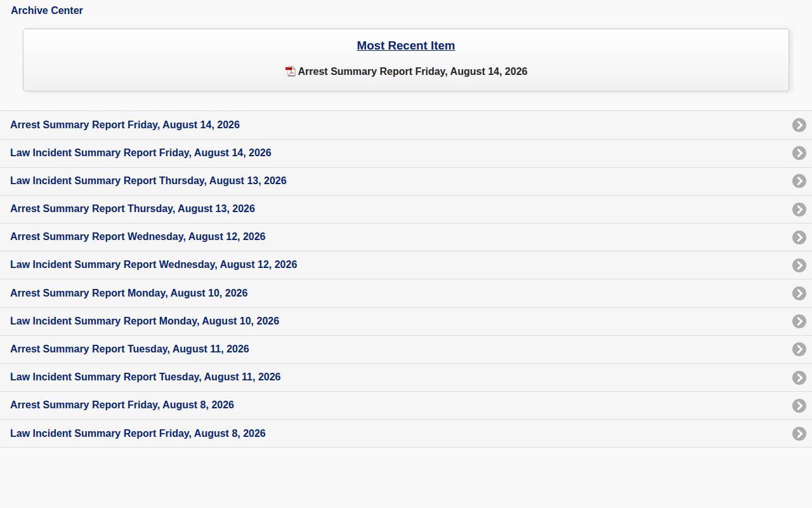Click arrow icon on Law Incident Monday, August 10 row

(x=799, y=321)
